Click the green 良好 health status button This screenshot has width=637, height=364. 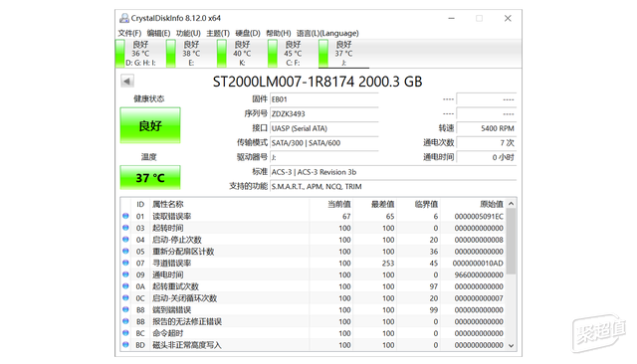(150, 125)
